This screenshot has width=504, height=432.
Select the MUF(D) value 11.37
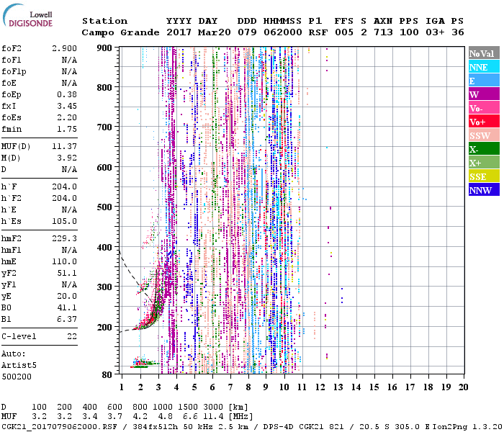pos(65,146)
